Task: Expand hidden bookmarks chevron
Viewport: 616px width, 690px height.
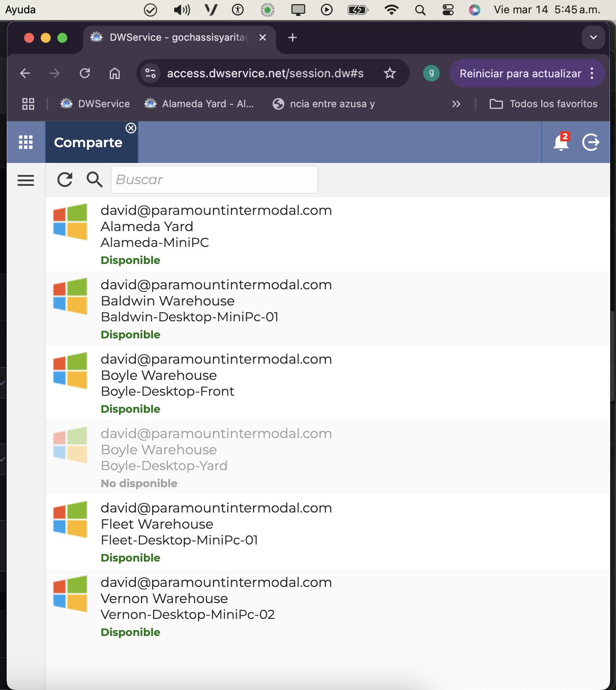Action: click(456, 104)
